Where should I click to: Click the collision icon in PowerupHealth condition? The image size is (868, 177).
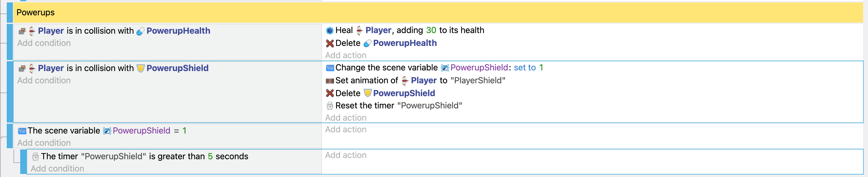[22, 31]
